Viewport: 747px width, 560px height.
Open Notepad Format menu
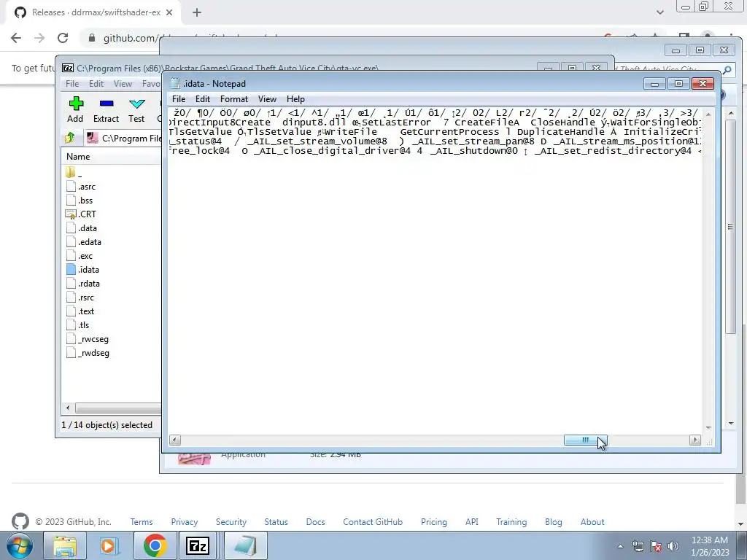234,99
